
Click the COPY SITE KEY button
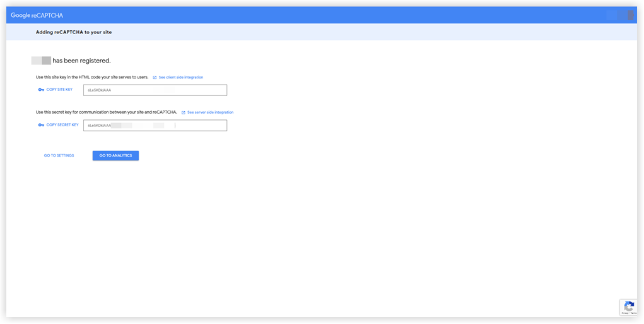56,90
